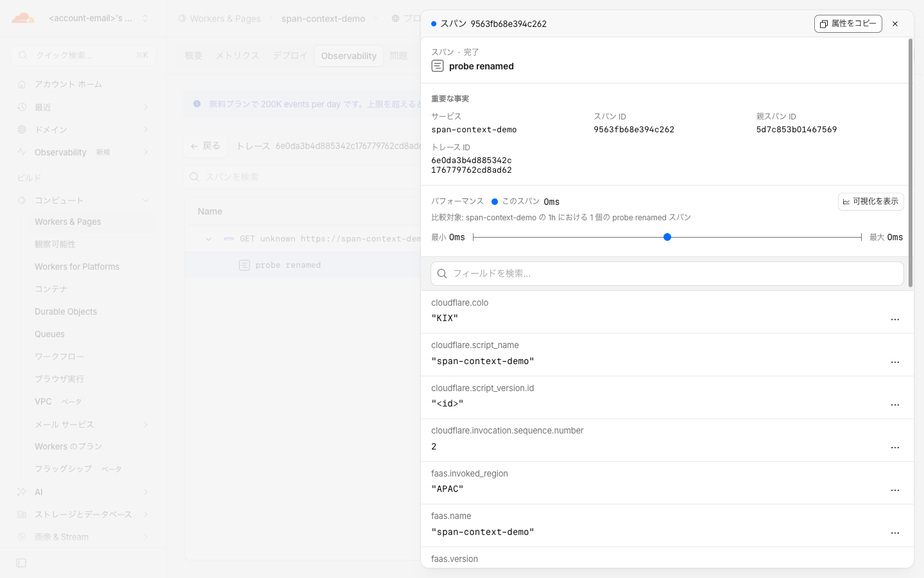924x578 pixels.
Task: Open the options menu for cloudflare.colo
Action: 895,319
